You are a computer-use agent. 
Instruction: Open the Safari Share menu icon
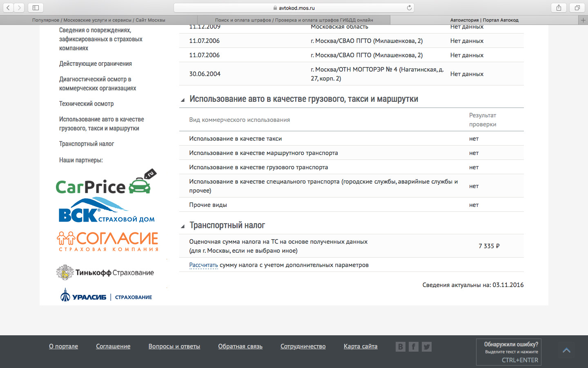coord(559,8)
